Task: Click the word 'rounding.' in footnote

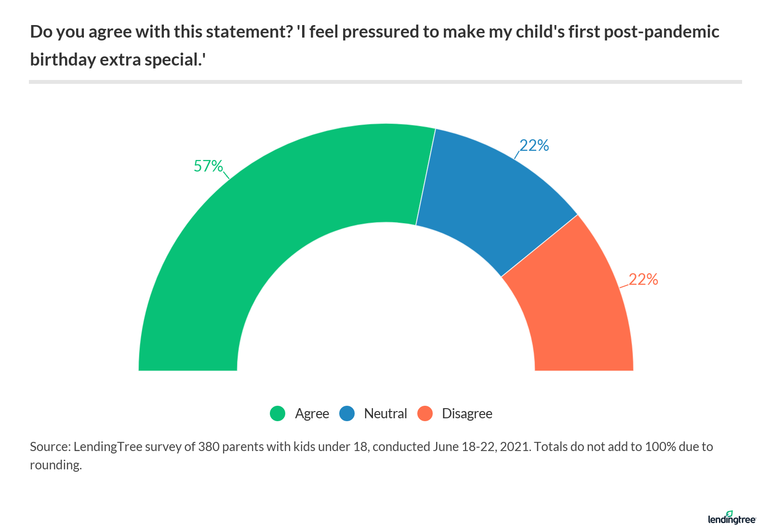Action: (56, 465)
